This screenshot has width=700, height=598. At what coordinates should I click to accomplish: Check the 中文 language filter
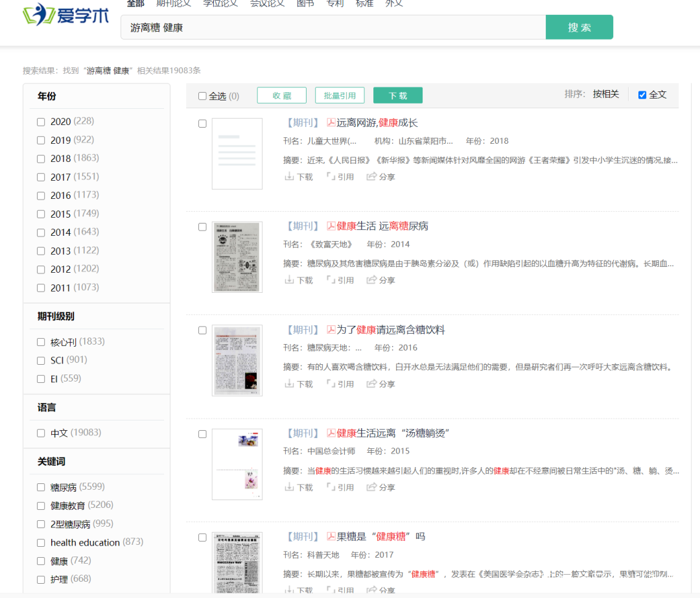click(41, 433)
